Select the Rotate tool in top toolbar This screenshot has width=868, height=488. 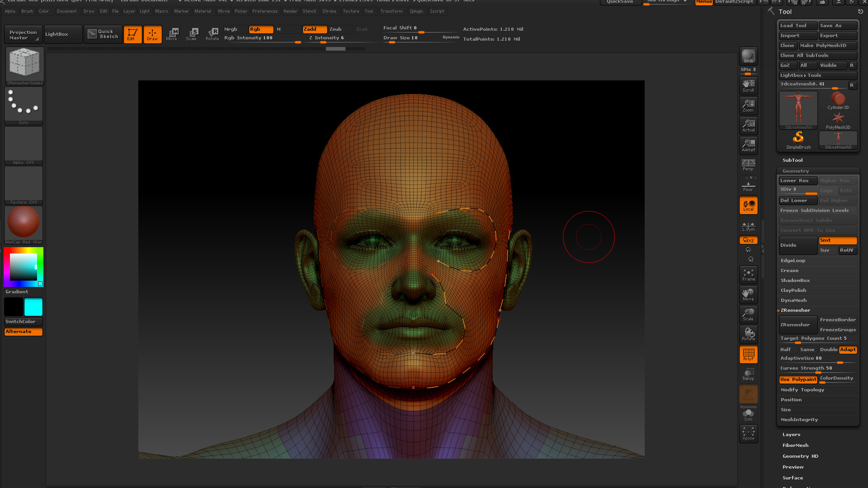point(212,34)
